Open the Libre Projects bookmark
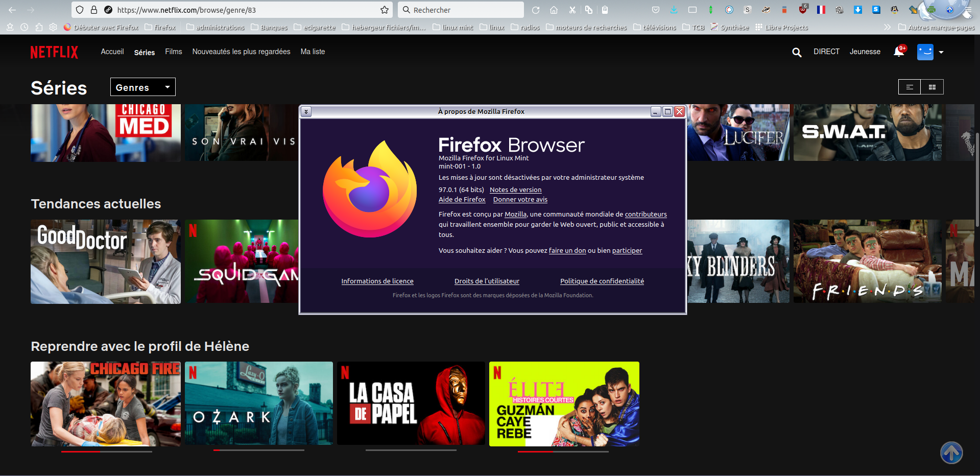 point(782,27)
